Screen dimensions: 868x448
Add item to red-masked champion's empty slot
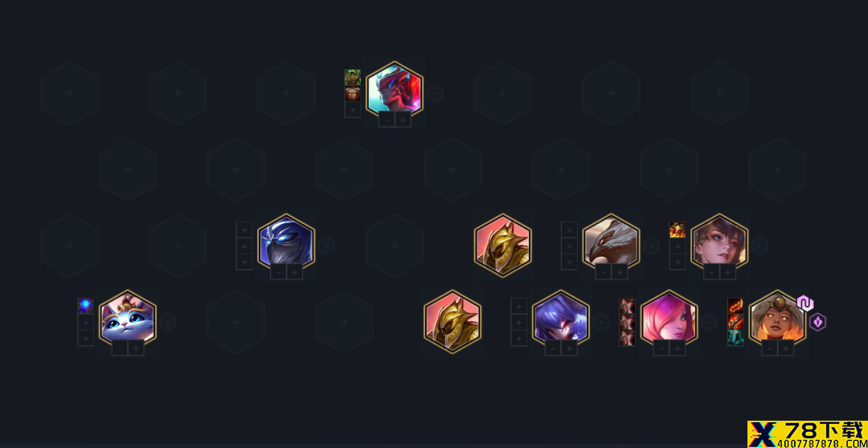click(x=353, y=109)
